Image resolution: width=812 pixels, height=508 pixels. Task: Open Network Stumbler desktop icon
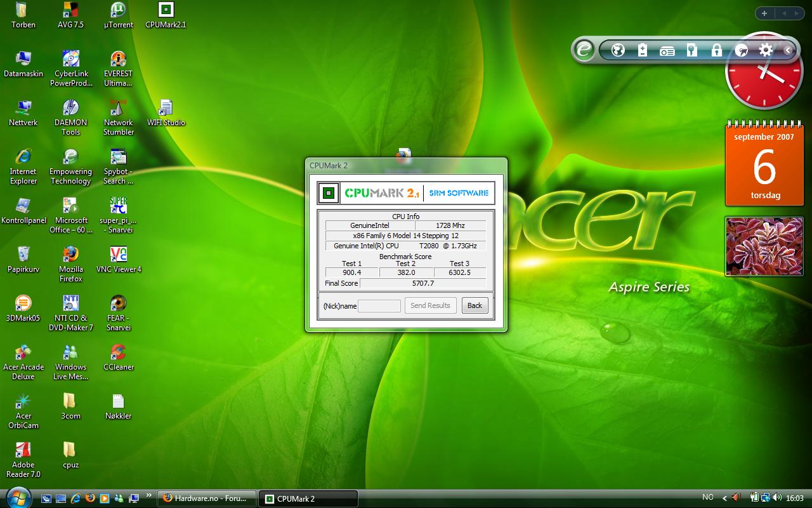[x=118, y=117]
